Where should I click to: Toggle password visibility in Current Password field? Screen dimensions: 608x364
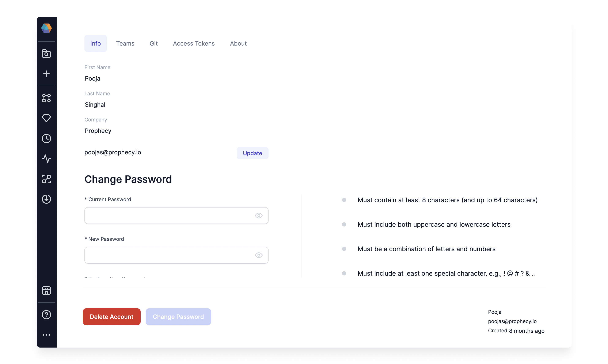[x=259, y=215]
